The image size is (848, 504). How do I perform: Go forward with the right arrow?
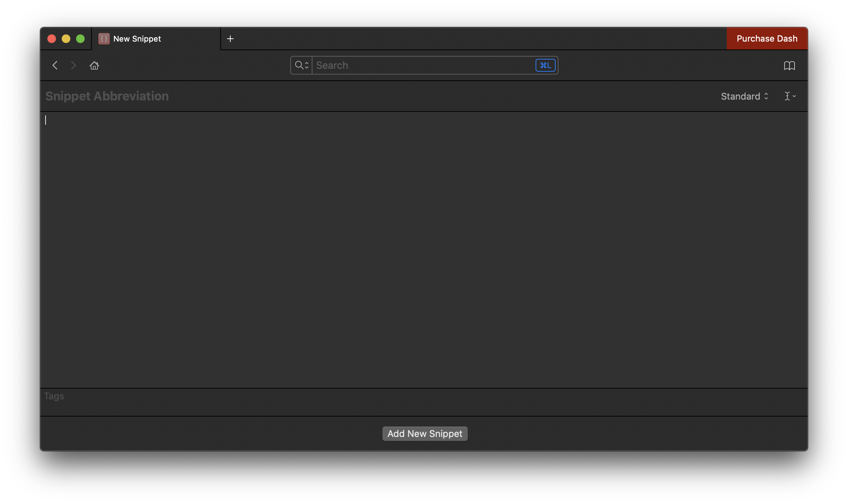pyautogui.click(x=74, y=65)
